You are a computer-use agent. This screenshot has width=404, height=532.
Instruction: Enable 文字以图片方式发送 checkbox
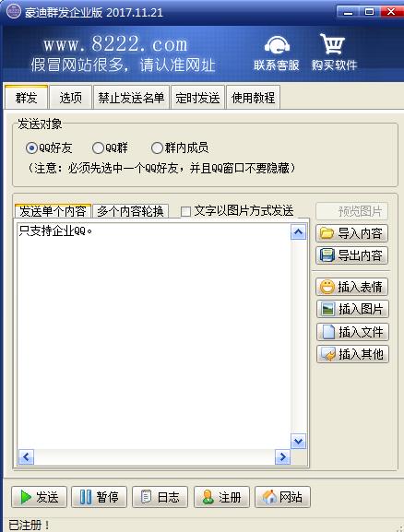coord(185,211)
